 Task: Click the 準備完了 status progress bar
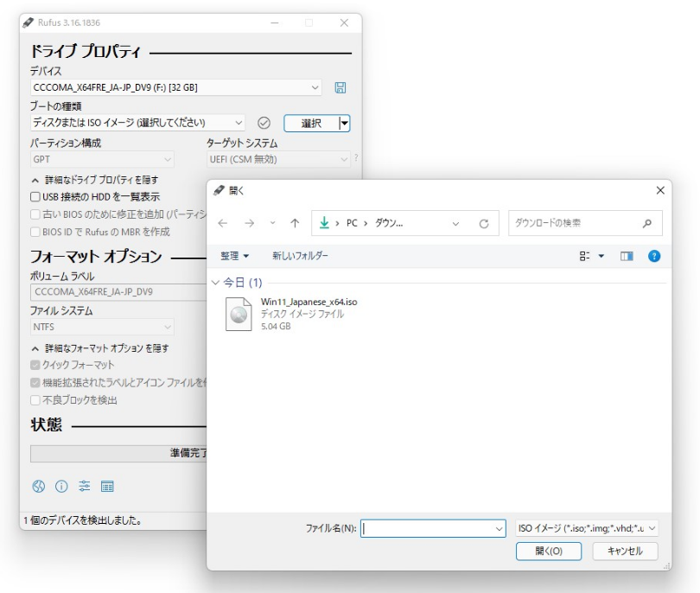click(118, 453)
